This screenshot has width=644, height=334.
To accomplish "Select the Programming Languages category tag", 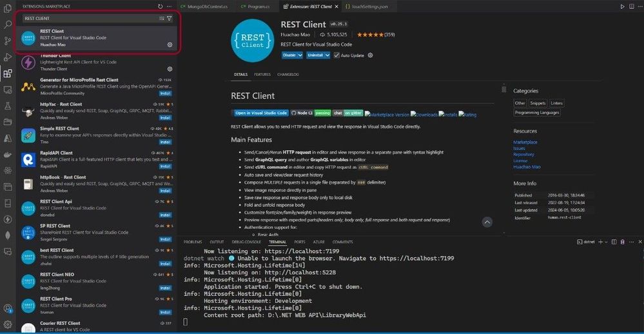I will pyautogui.click(x=537, y=113).
